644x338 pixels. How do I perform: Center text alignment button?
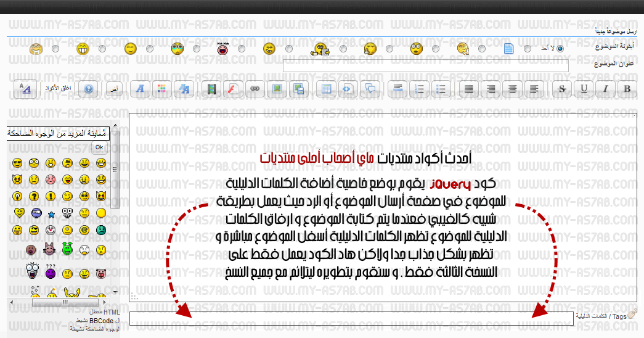(x=512, y=89)
